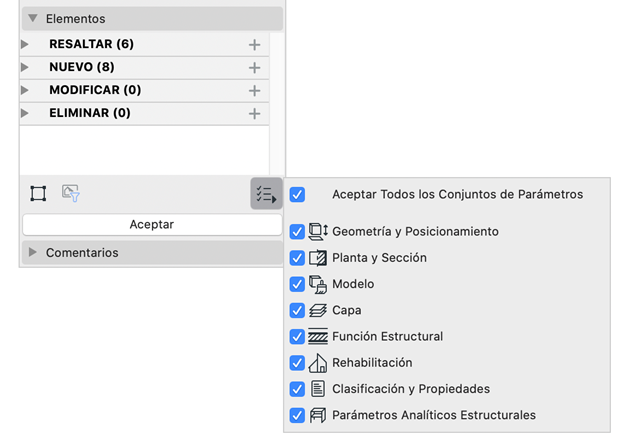Click plus icon beside NUEVO (8)

click(254, 68)
